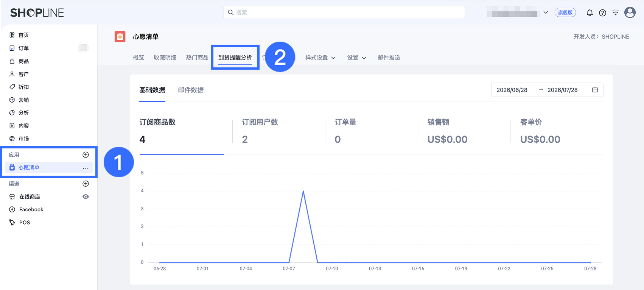Open the notifications bell

(590, 13)
